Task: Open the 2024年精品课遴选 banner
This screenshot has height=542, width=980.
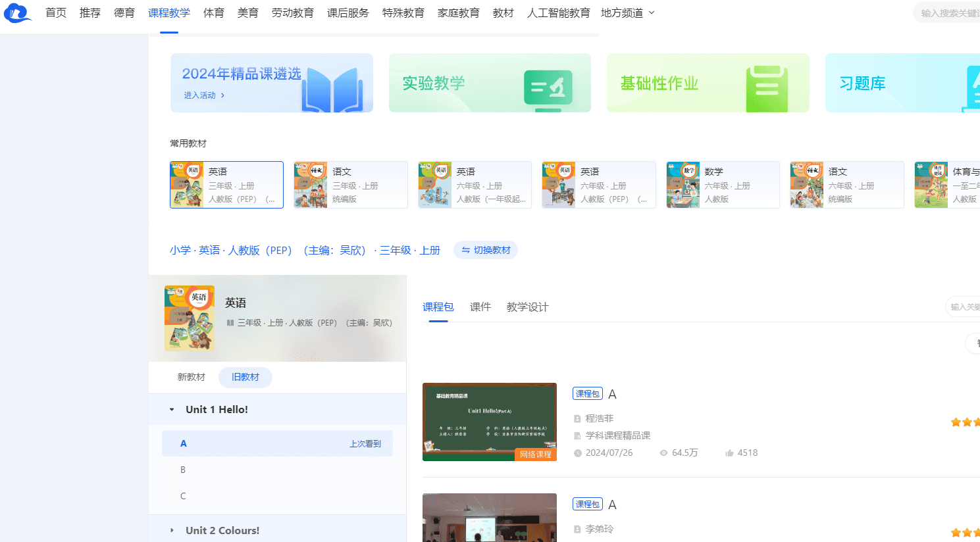Action: [272, 83]
